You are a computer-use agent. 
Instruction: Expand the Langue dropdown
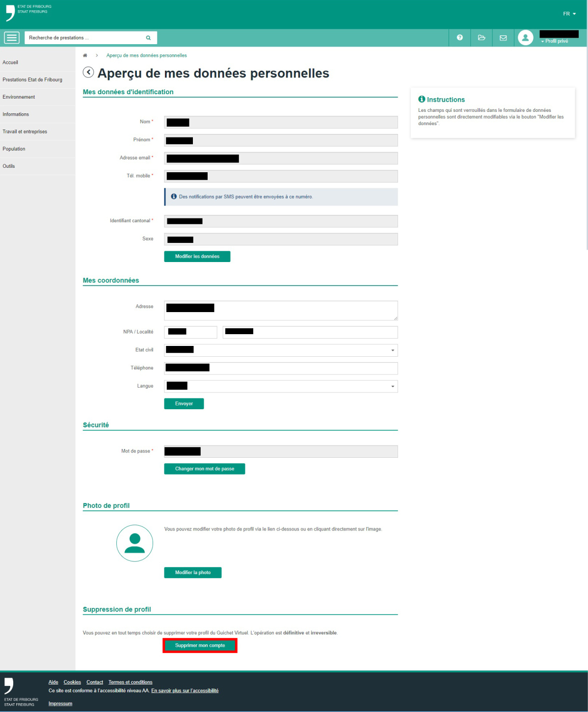coord(392,387)
